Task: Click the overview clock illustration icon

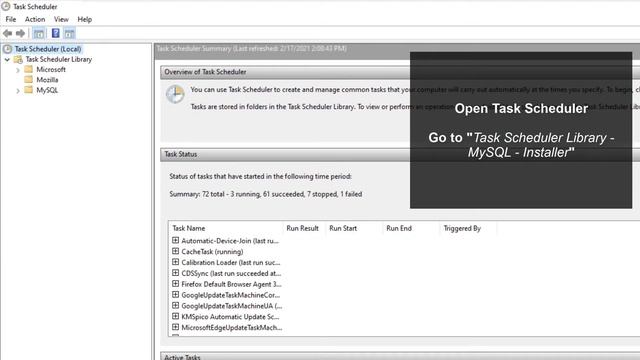Action: [175, 94]
